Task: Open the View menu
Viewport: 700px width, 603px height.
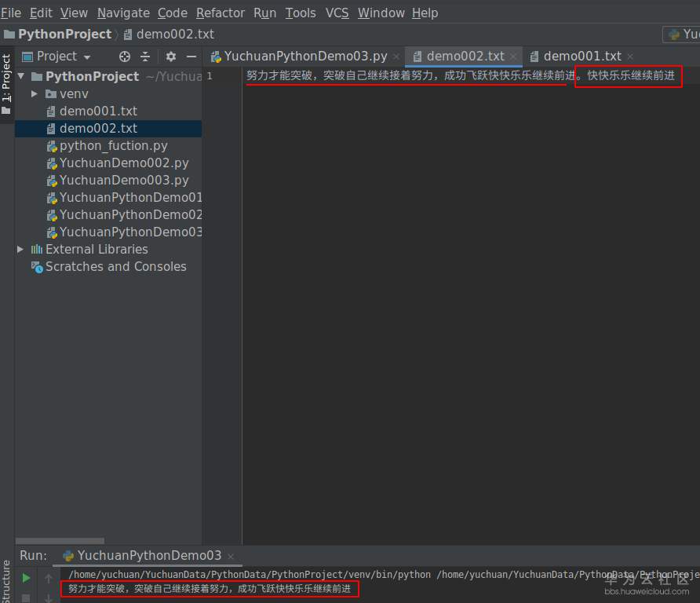Action: (x=74, y=13)
